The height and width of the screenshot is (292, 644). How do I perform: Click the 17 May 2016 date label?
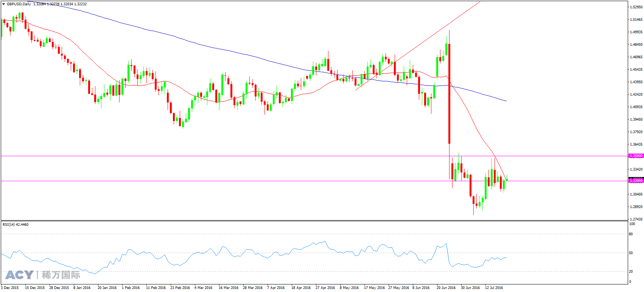[375, 288]
